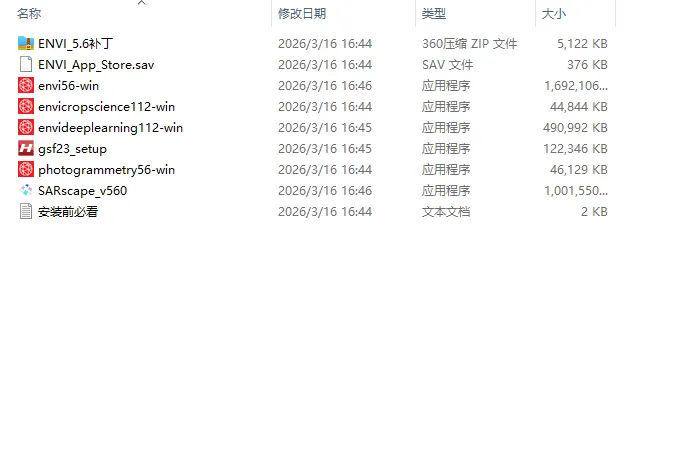Click the file name SARscape_v560

82,191
